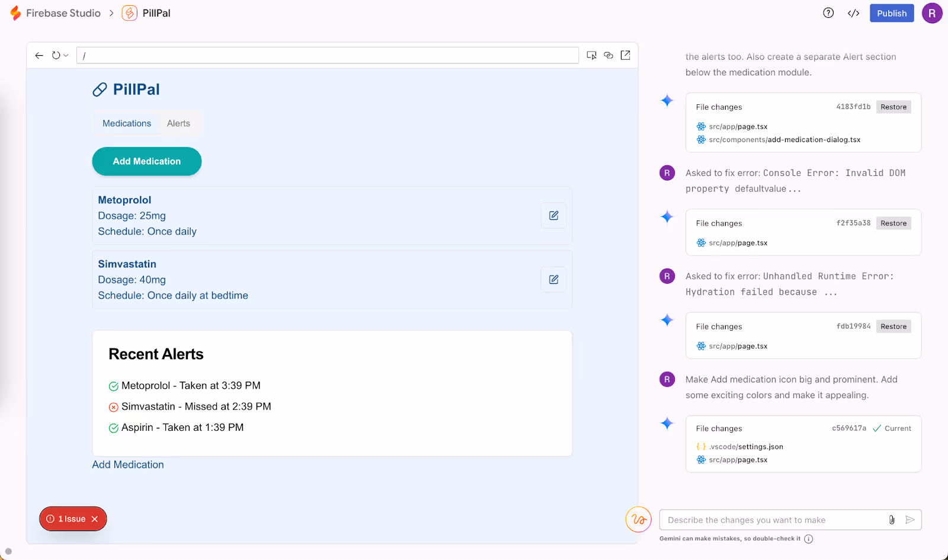Open preview in new window icon

(x=625, y=55)
